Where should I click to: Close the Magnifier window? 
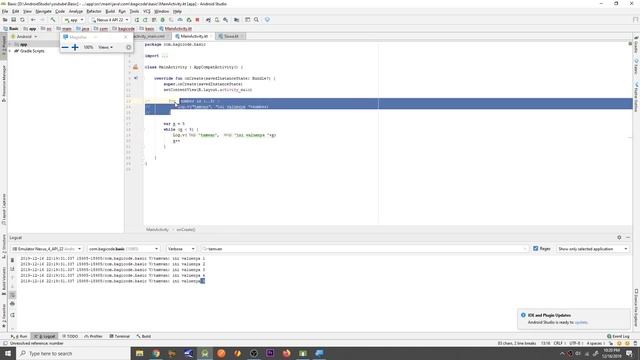click(x=126, y=37)
